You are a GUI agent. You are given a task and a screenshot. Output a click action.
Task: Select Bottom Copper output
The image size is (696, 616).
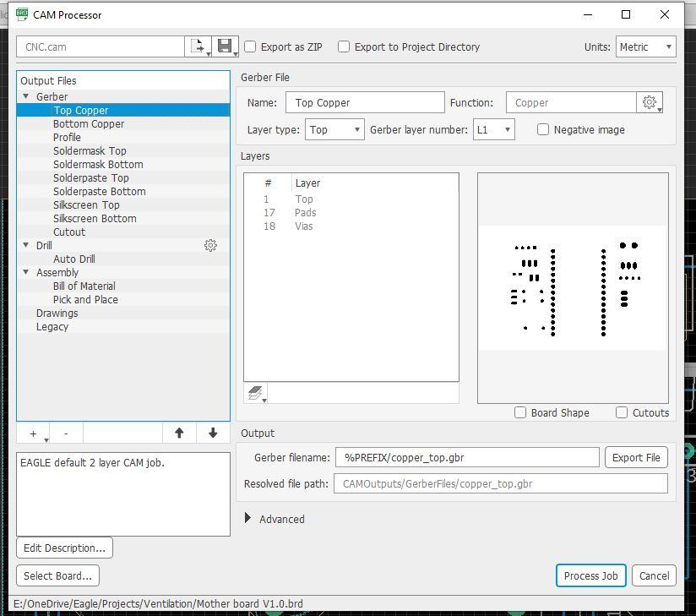[x=123, y=124]
